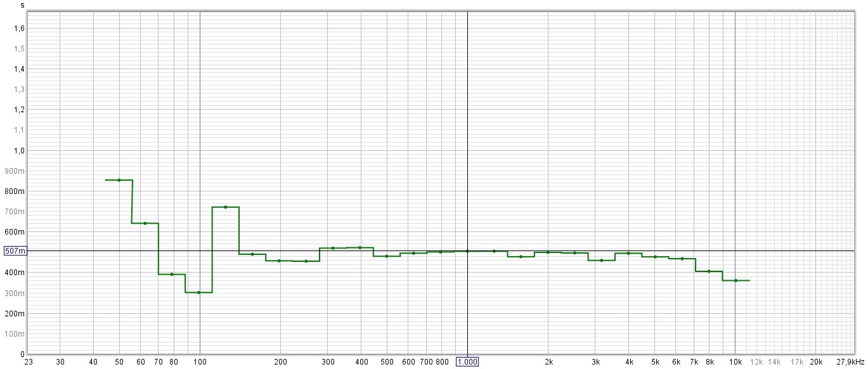
Task: Click the 1,6 vertical axis label
Action: [20, 29]
